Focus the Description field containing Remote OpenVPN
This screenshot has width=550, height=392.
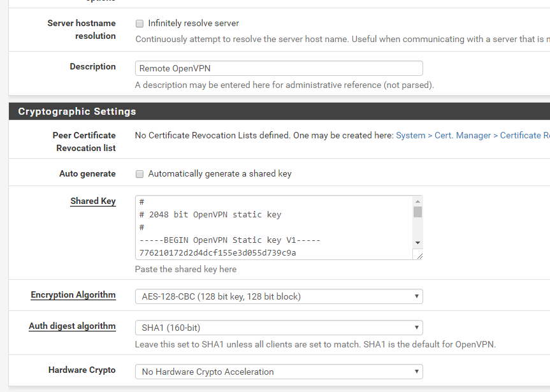(x=279, y=68)
